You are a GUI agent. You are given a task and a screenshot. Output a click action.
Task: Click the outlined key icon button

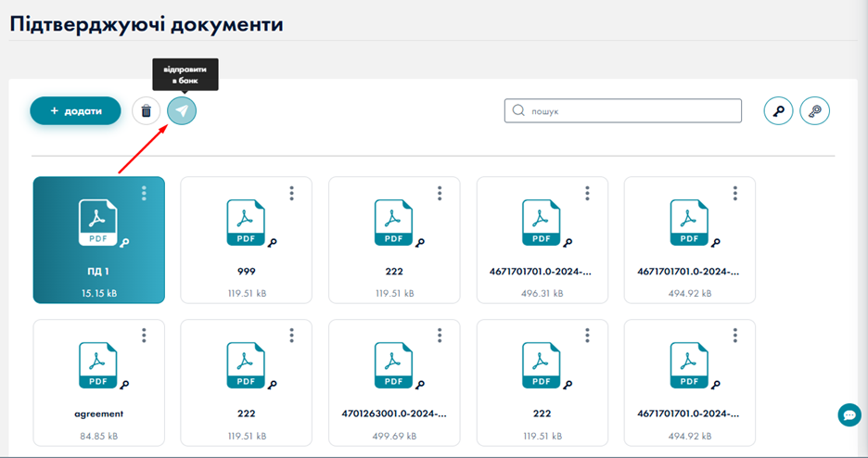814,111
